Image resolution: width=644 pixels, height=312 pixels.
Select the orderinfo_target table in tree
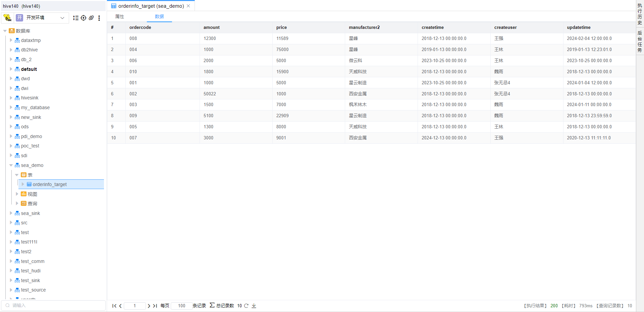tap(50, 184)
